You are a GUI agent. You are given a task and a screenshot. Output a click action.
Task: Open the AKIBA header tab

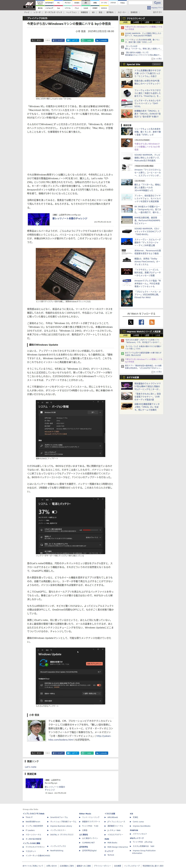click(77, 3)
